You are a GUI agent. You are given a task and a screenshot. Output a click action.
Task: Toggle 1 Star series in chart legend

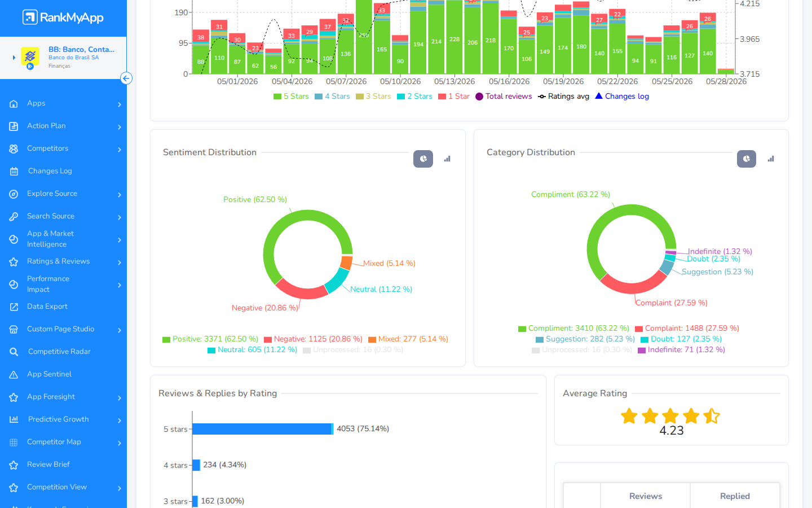(x=454, y=97)
